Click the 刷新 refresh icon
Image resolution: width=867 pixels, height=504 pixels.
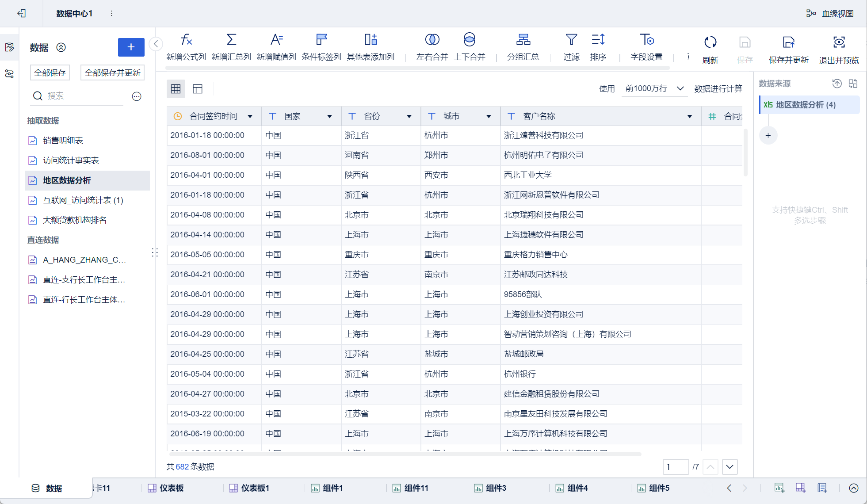pos(710,42)
